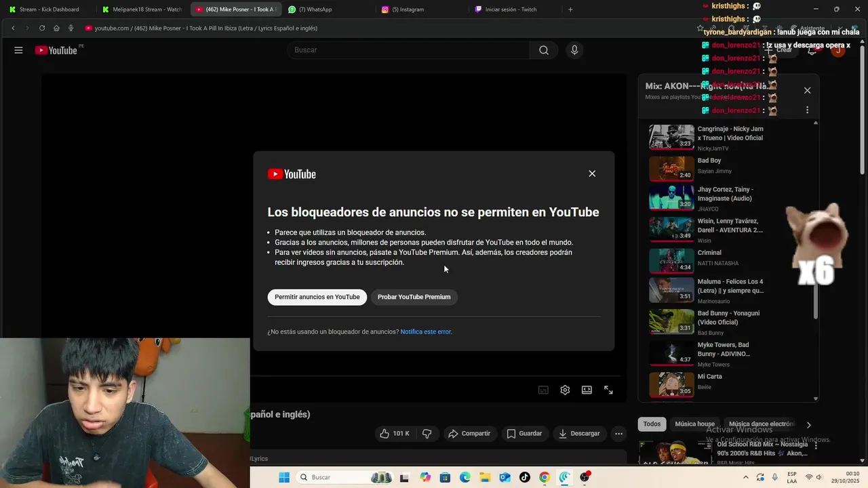Open Google Chrome from taskbar

[545, 477]
